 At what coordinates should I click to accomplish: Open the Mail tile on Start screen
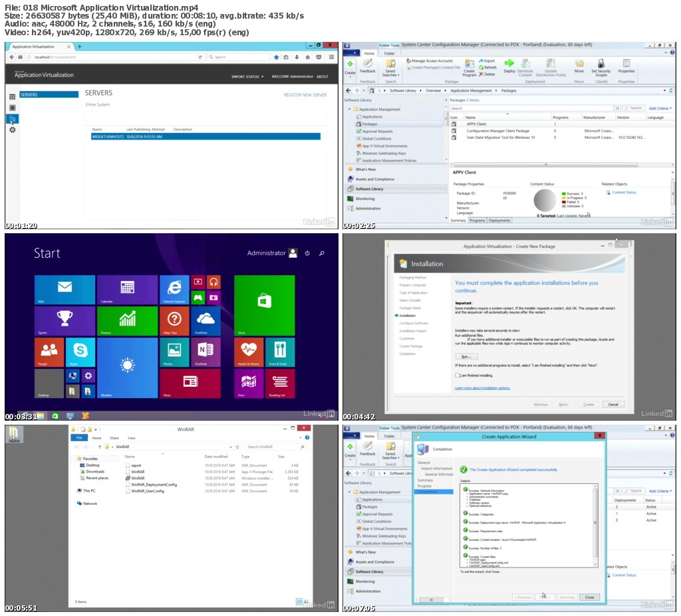tap(65, 290)
